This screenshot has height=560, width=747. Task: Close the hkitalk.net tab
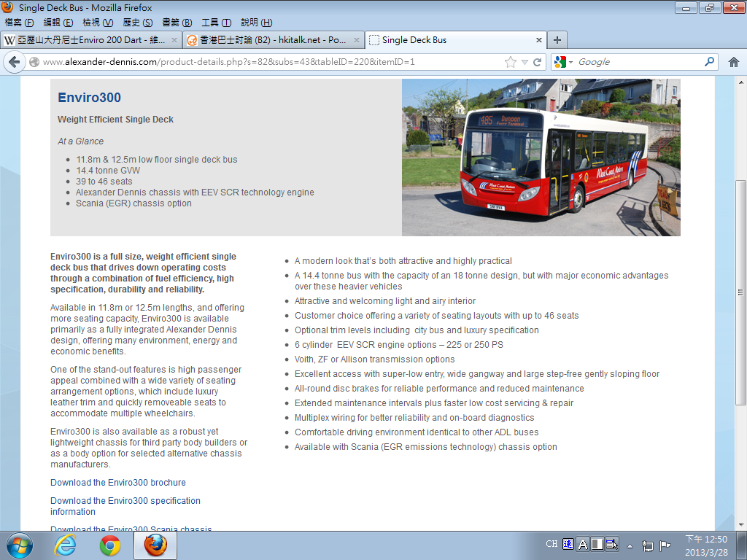356,41
